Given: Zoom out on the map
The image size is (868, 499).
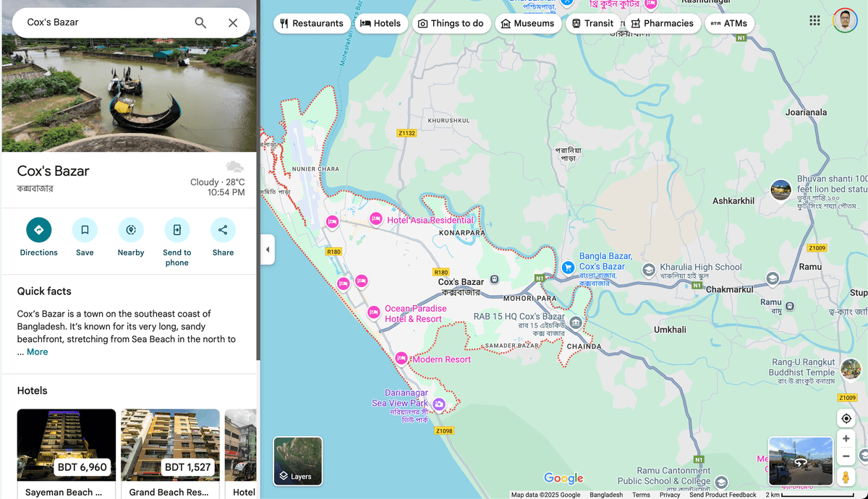Looking at the screenshot, I should point(846,456).
